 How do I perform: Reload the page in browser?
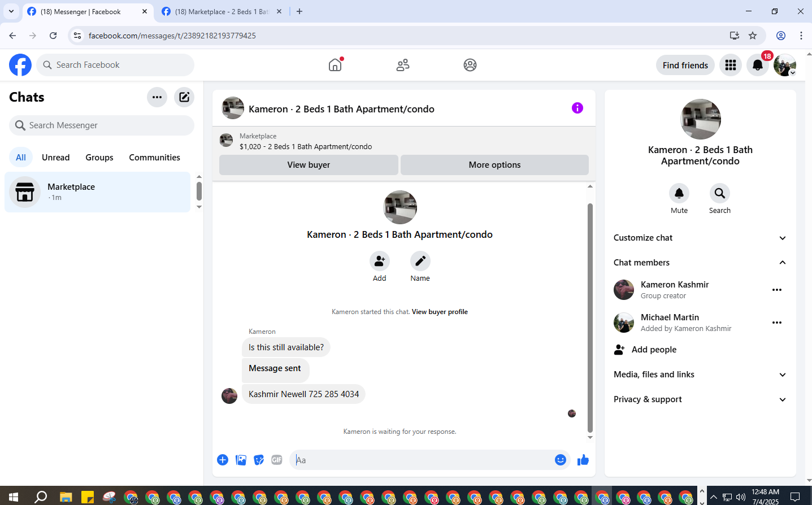(x=53, y=36)
